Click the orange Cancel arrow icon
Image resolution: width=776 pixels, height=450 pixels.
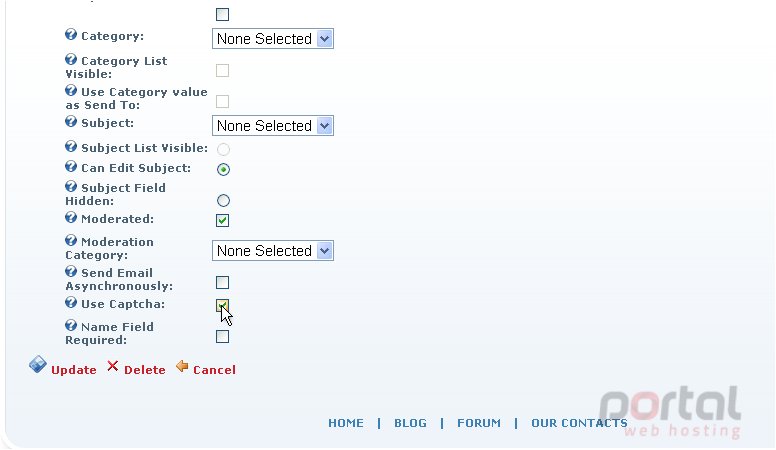coord(182,366)
